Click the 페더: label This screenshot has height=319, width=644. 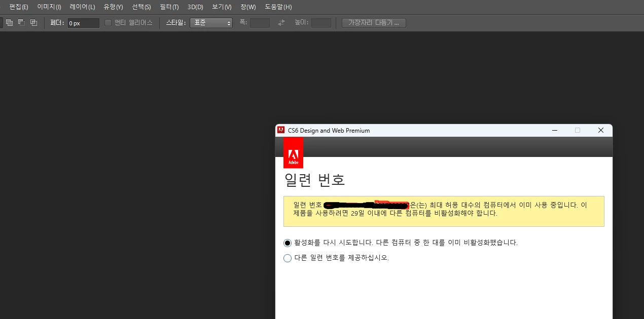point(57,23)
